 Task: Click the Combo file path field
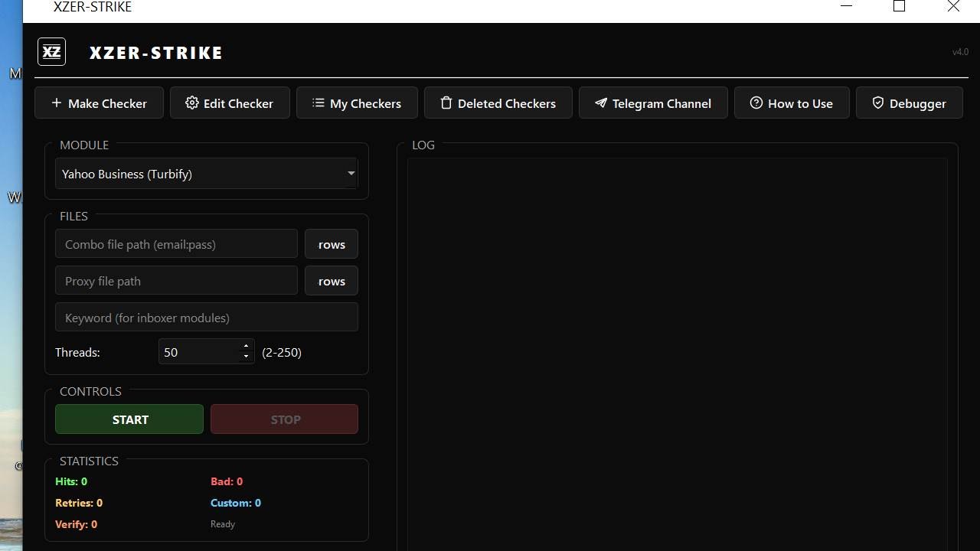pos(176,244)
